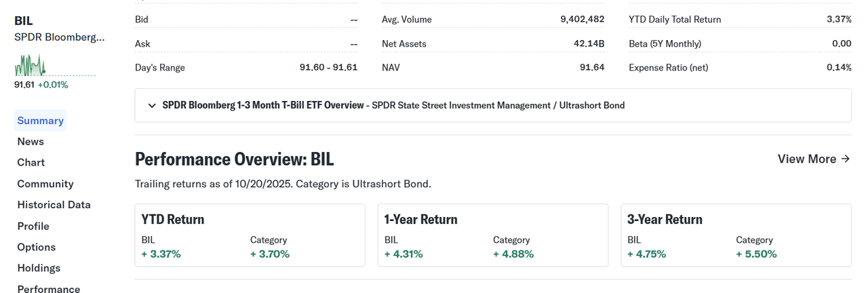Go to the Chart page
Image resolution: width=868 pixels, height=293 pixels.
pyautogui.click(x=31, y=163)
